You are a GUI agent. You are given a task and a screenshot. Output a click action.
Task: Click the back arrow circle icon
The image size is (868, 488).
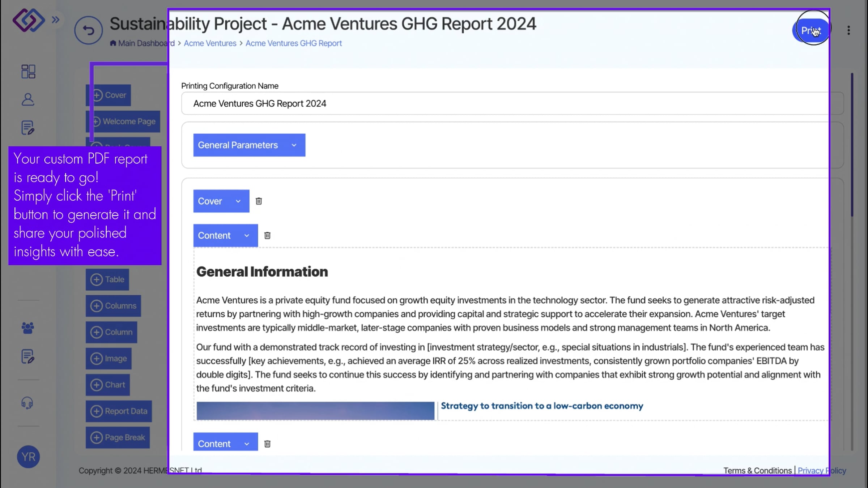click(88, 30)
